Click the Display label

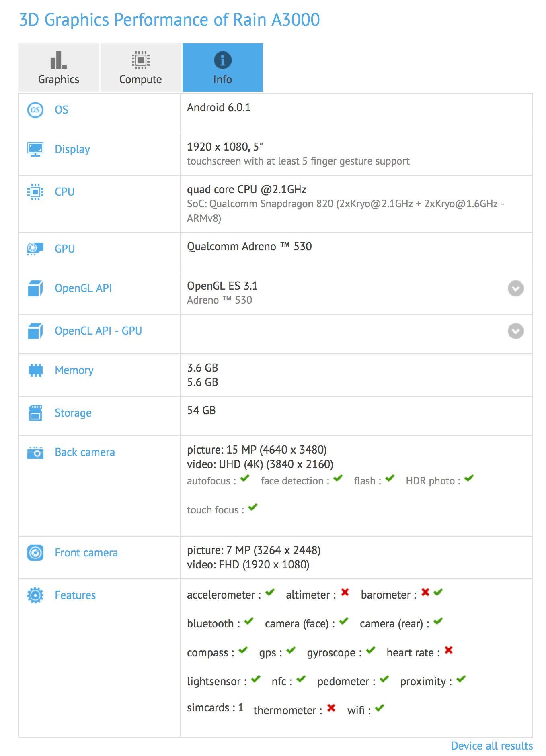coord(72,149)
